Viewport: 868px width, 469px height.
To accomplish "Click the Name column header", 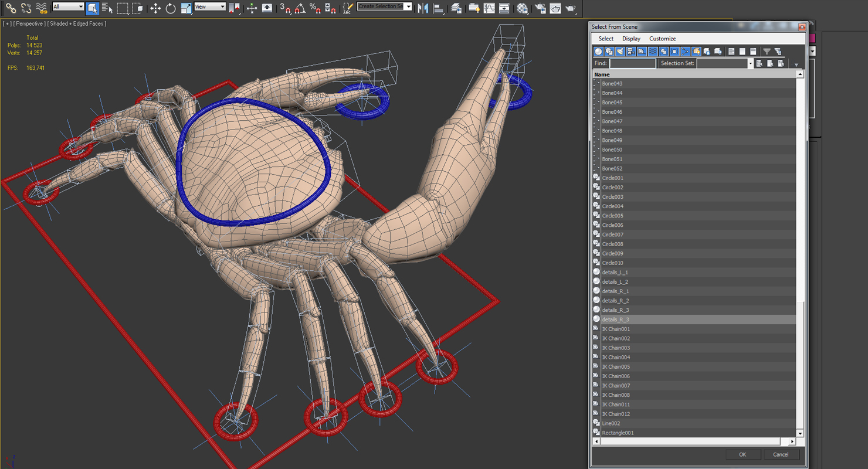I will (694, 74).
